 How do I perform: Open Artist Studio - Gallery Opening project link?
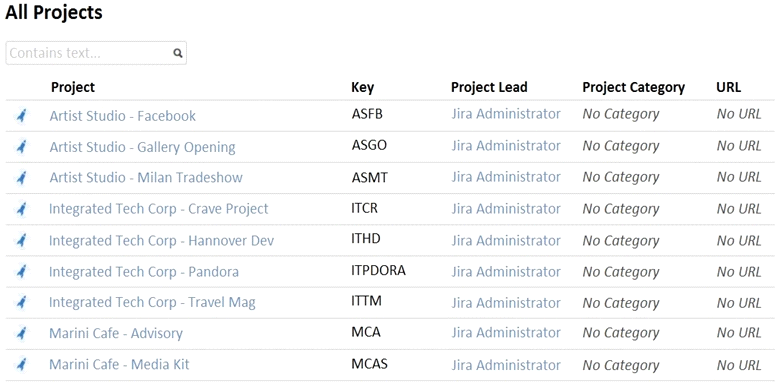point(143,148)
